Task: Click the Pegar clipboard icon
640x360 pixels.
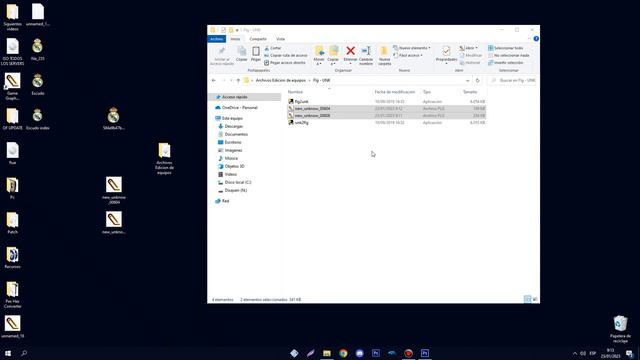Action: 256,54
